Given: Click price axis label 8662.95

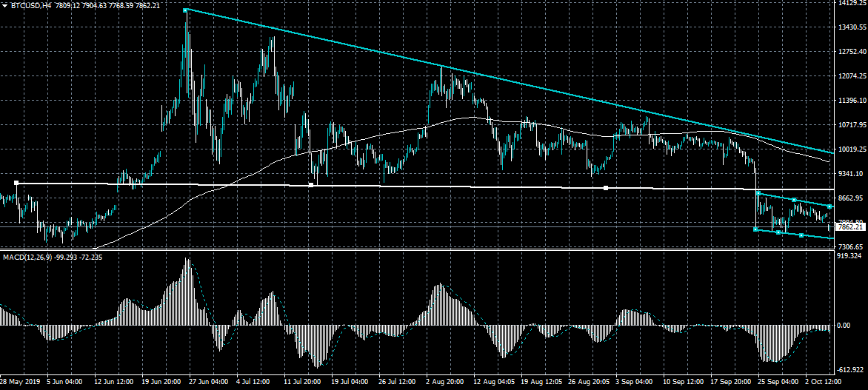Looking at the screenshot, I should [852, 198].
